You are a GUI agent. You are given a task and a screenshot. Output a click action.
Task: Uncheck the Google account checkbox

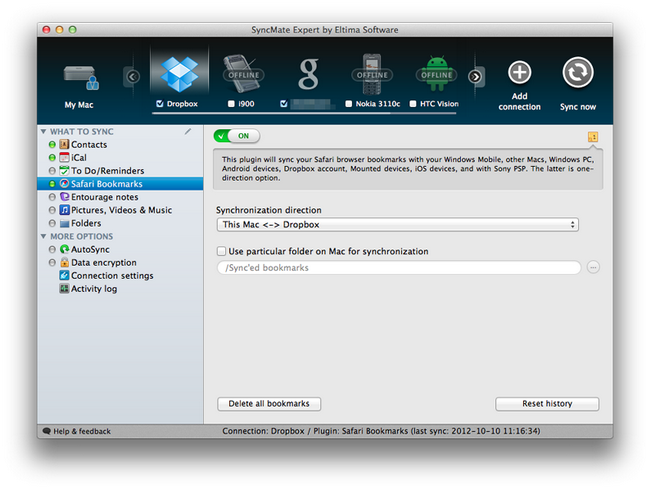click(x=284, y=104)
